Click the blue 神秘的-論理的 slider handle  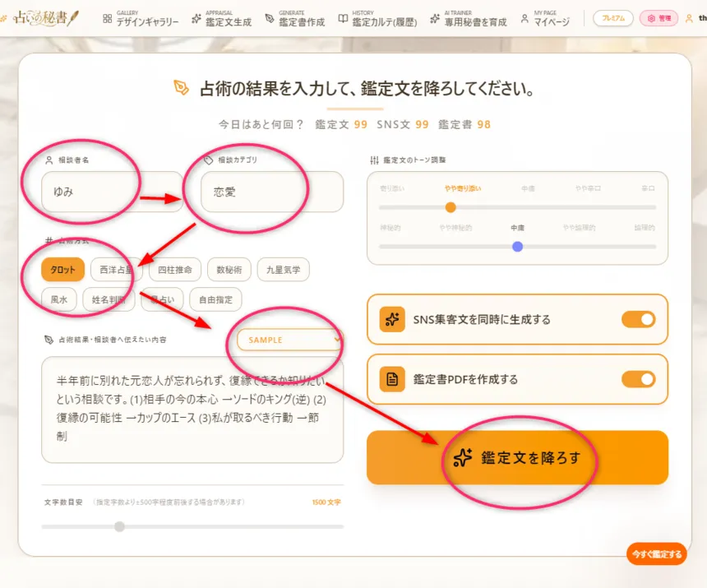(518, 247)
